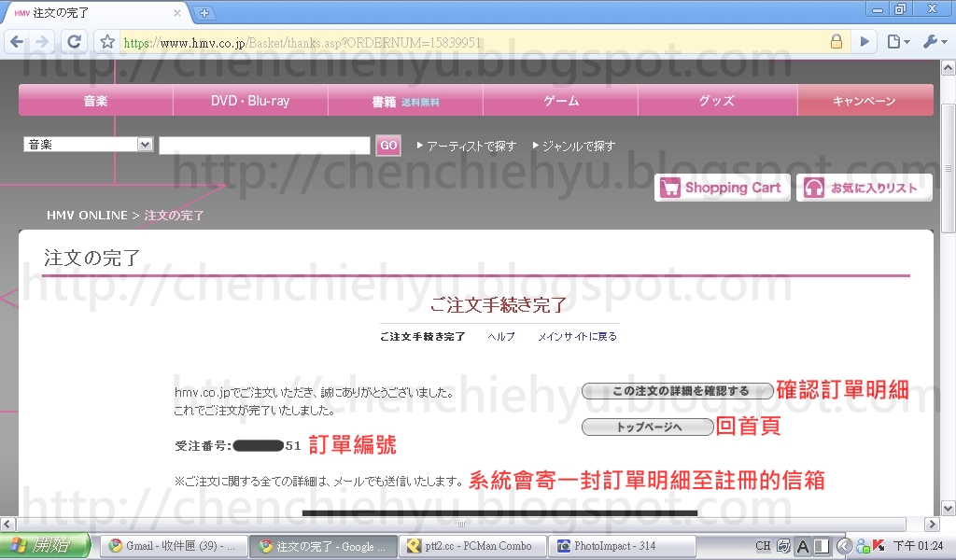Expand hidden tray icons arrow
This screenshot has height=560, width=956.
point(844,546)
